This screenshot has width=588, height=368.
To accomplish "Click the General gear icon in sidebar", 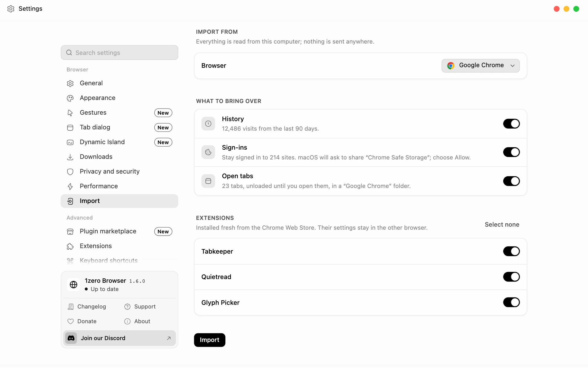I will (70, 83).
